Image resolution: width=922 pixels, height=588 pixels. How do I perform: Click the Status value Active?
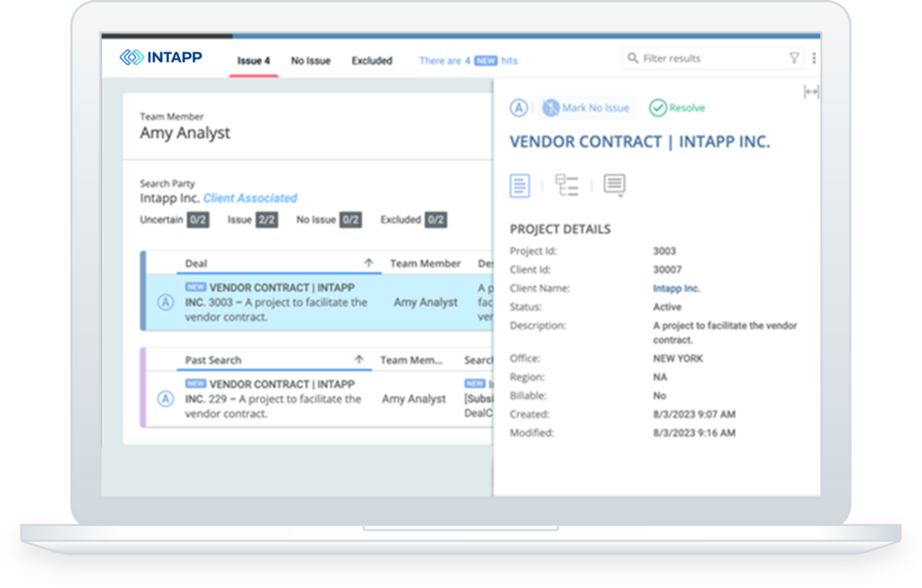pos(667,307)
